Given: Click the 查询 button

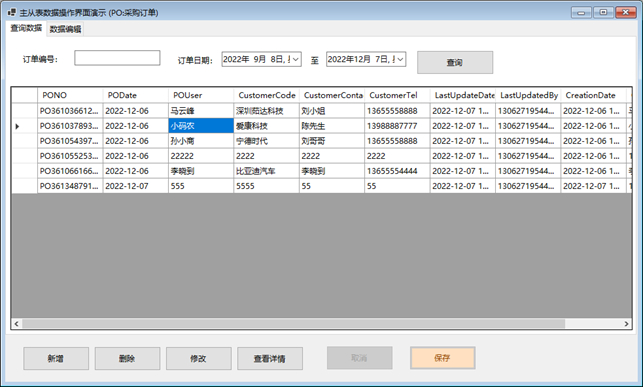Looking at the screenshot, I should (x=455, y=62).
